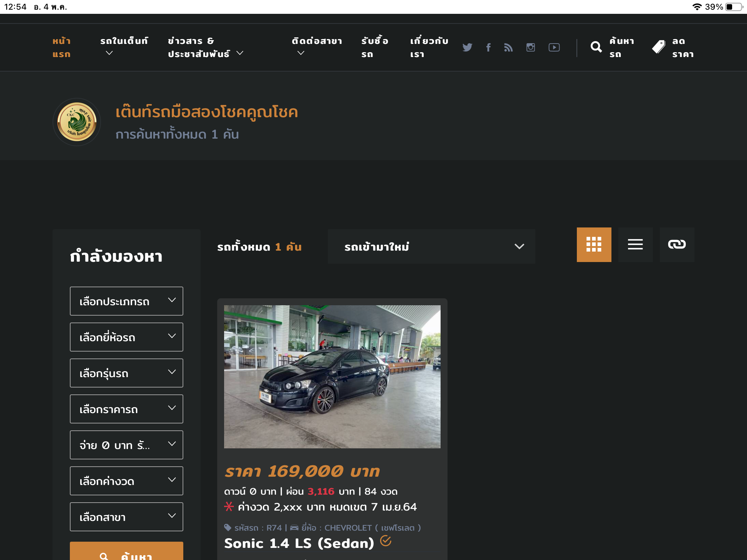Click the search magnifier icon in navbar

coord(596,47)
